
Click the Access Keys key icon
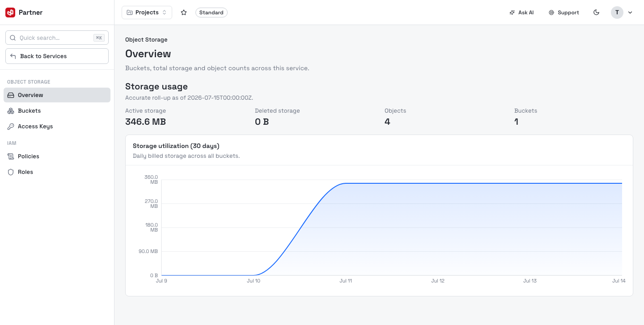11,127
